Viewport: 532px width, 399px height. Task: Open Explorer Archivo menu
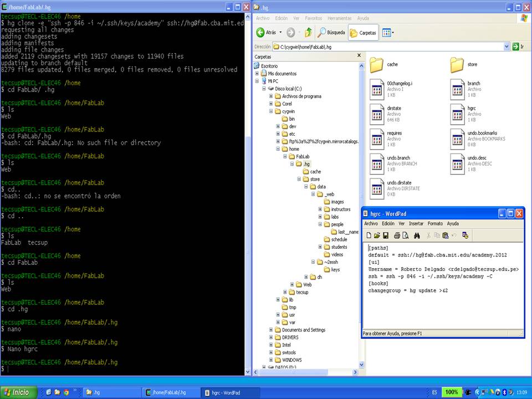263,18
